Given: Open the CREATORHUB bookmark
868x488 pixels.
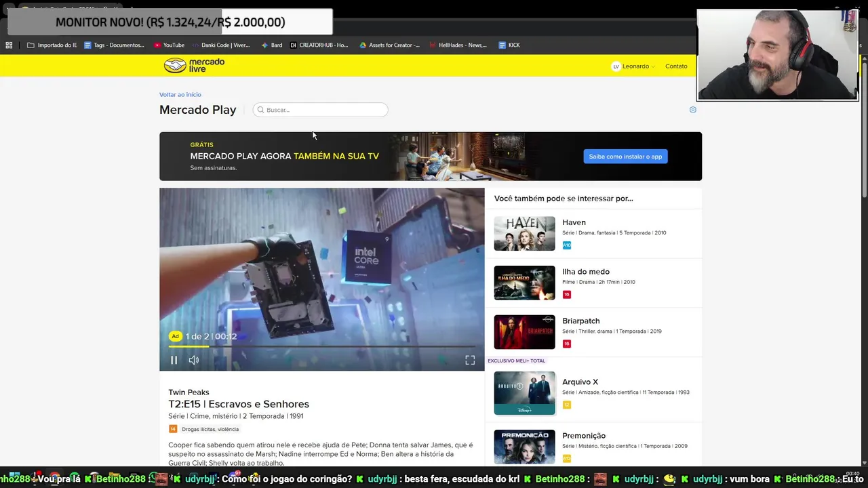Looking at the screenshot, I should (319, 45).
